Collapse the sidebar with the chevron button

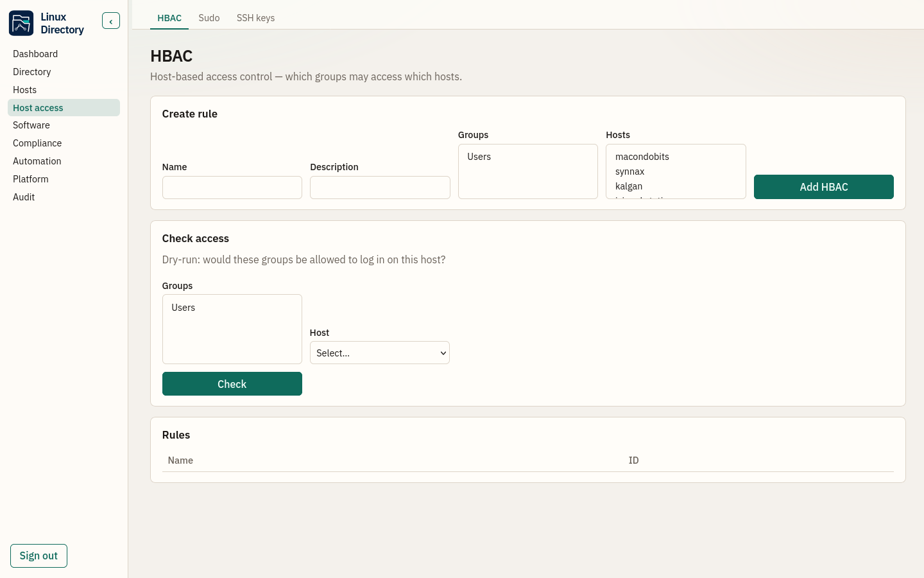coord(111,21)
